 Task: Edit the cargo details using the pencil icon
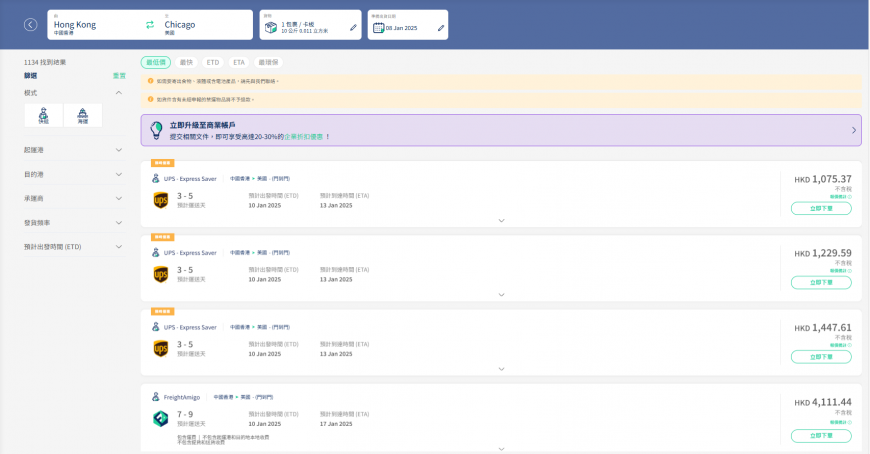(x=353, y=28)
